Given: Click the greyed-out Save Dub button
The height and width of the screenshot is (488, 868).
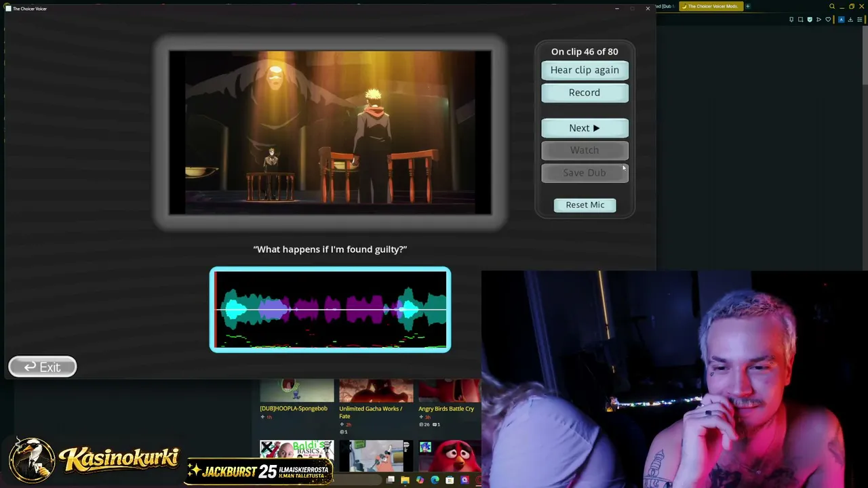Looking at the screenshot, I should (585, 173).
